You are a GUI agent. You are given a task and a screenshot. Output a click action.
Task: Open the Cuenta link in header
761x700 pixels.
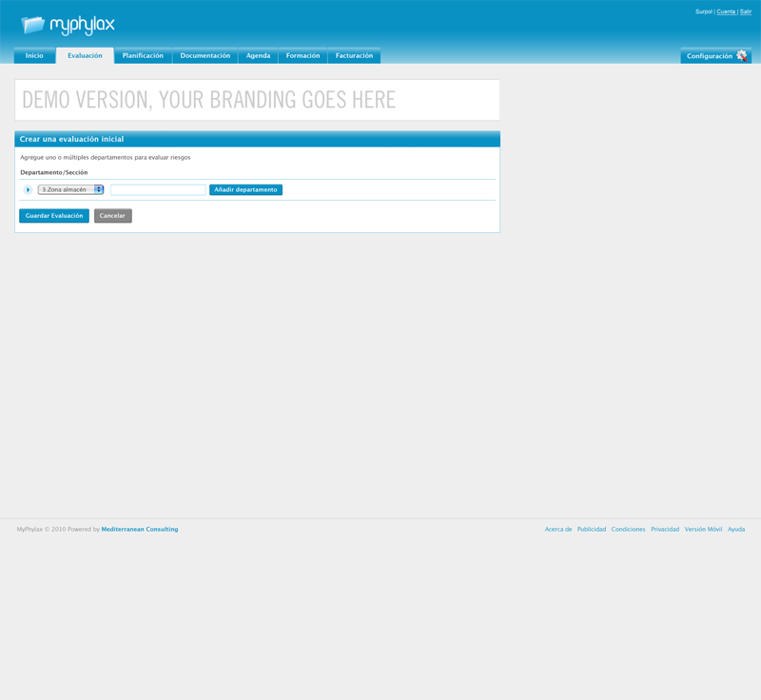(x=726, y=11)
